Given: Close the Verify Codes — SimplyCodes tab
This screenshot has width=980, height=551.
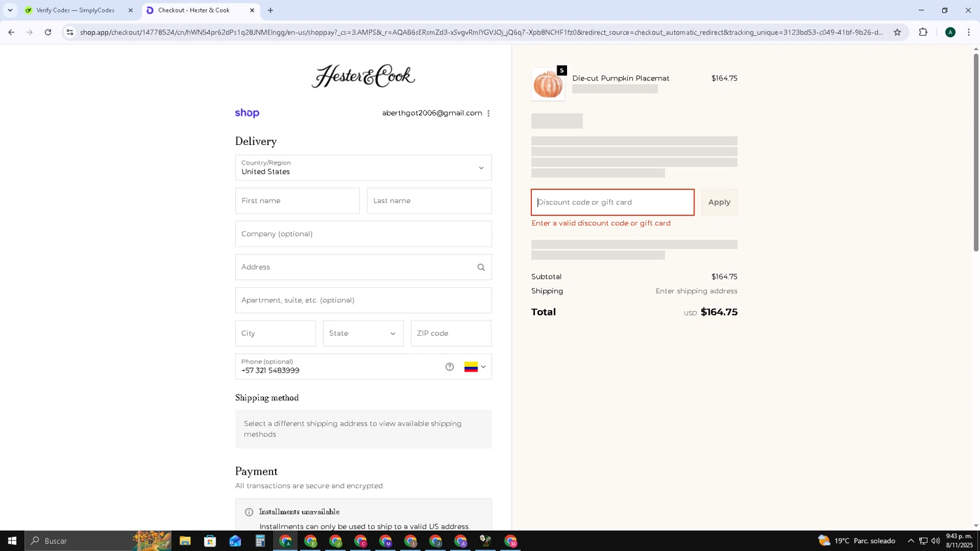Looking at the screenshot, I should (x=131, y=10).
